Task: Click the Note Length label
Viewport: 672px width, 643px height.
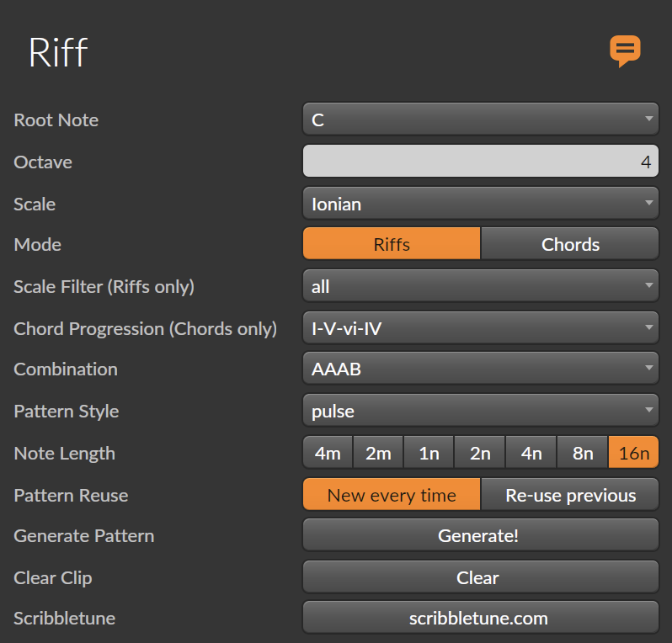Action: click(x=65, y=454)
